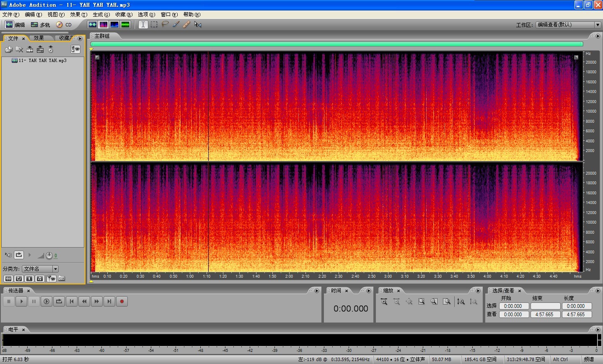
Task: Open the 视图(V) menu
Action: click(56, 15)
